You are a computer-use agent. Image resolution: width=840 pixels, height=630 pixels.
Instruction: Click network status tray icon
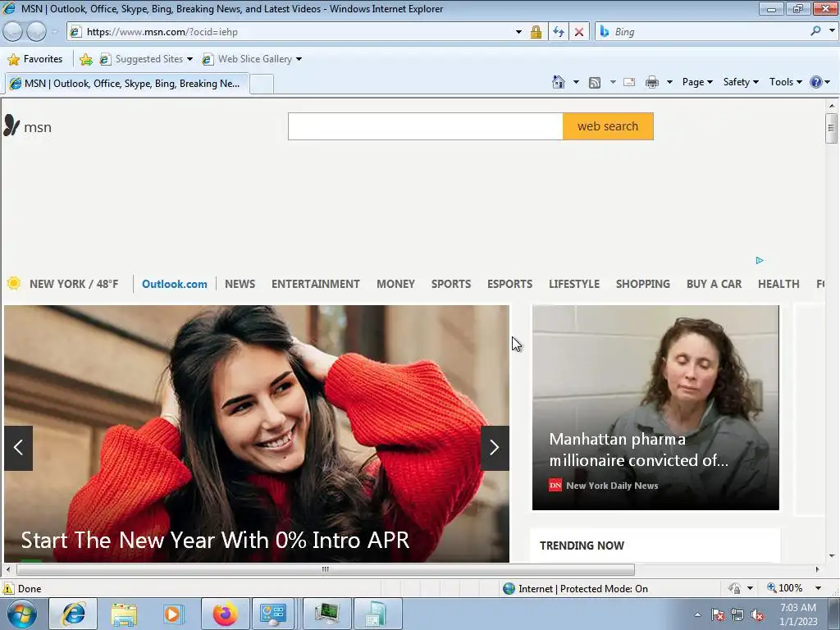click(x=737, y=614)
